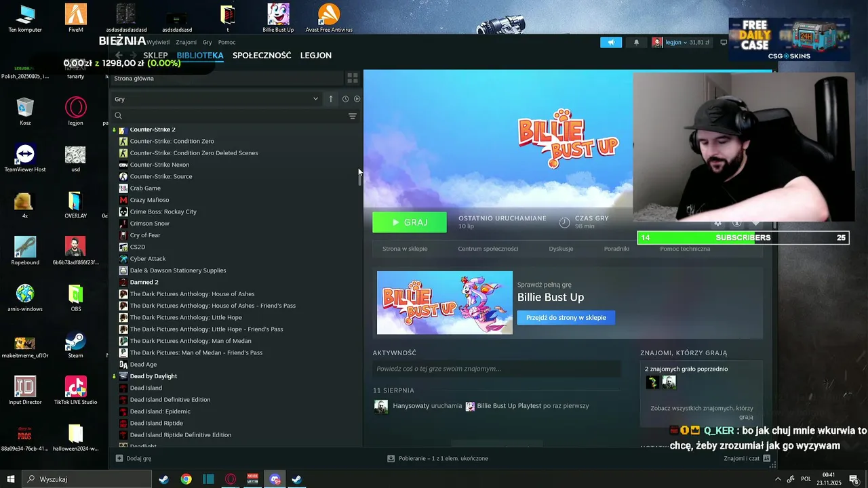The height and width of the screenshot is (488, 868).
Task: Open Input Director desktop icon
Action: (x=25, y=390)
